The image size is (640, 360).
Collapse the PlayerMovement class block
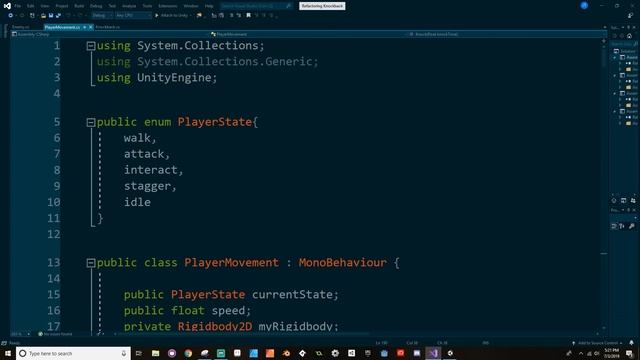91,263
